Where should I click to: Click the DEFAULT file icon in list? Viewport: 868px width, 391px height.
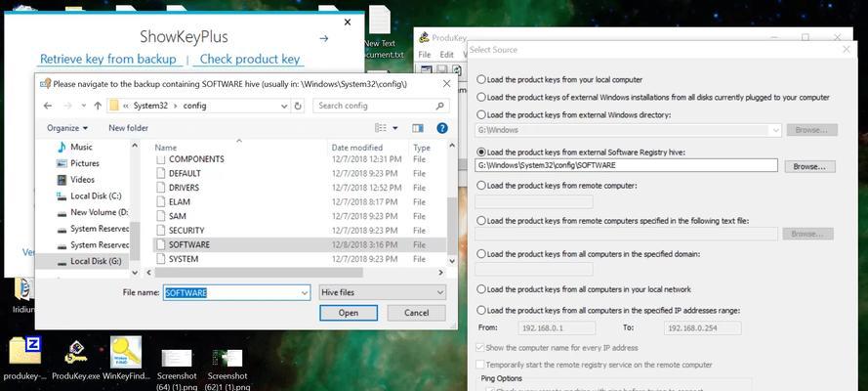(160, 173)
